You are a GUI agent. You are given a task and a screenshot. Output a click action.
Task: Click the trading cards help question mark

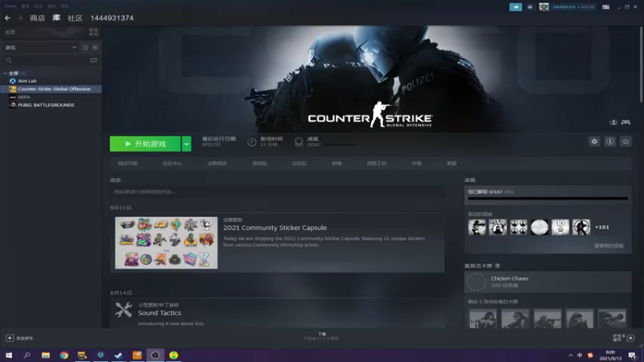pyautogui.click(x=497, y=266)
